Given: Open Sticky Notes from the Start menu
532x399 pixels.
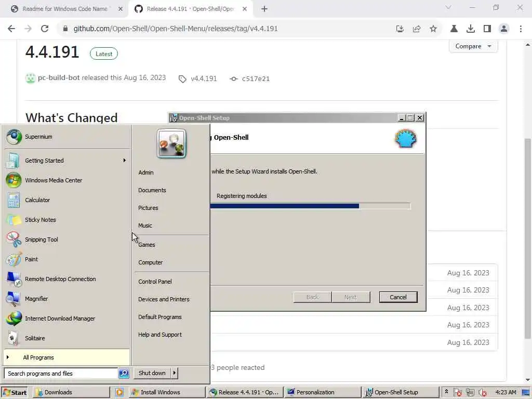Looking at the screenshot, I should coord(66,220).
